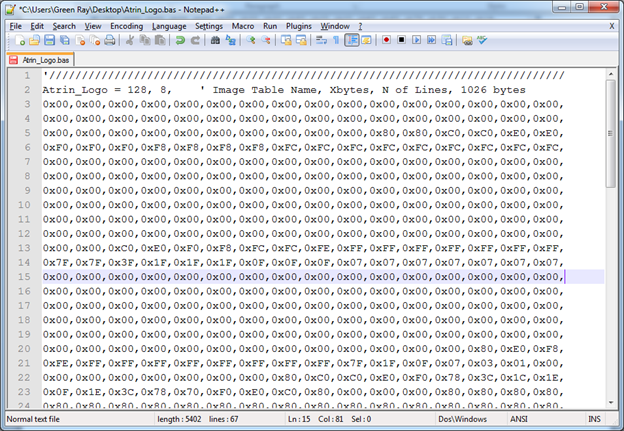The width and height of the screenshot is (624, 431).
Task: Open the Window menu
Action: point(335,26)
